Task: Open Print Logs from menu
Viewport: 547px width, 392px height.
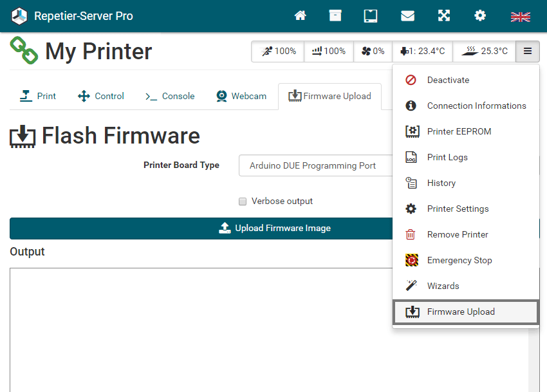Action: [466, 158]
